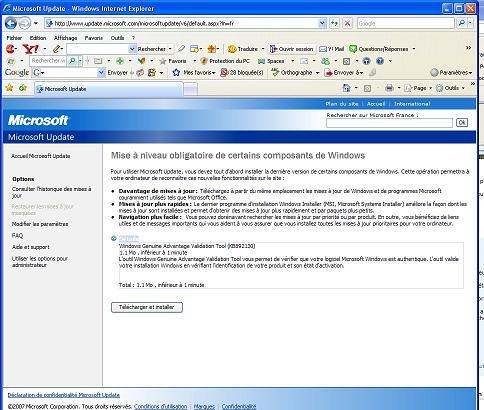Expand the Outils command bar dropdown
Viewport: 484px width, 410px height.
pos(463,88)
